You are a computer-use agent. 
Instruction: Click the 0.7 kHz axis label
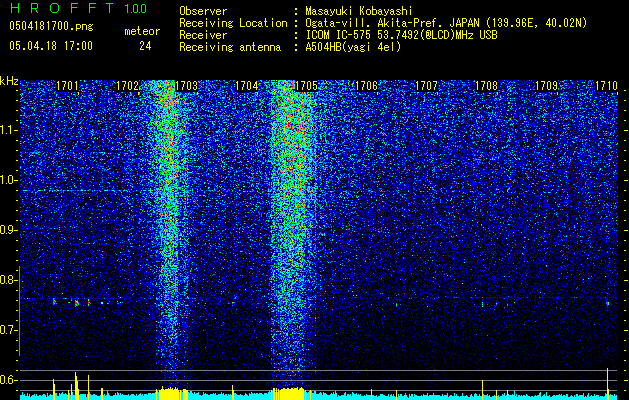(x=9, y=330)
